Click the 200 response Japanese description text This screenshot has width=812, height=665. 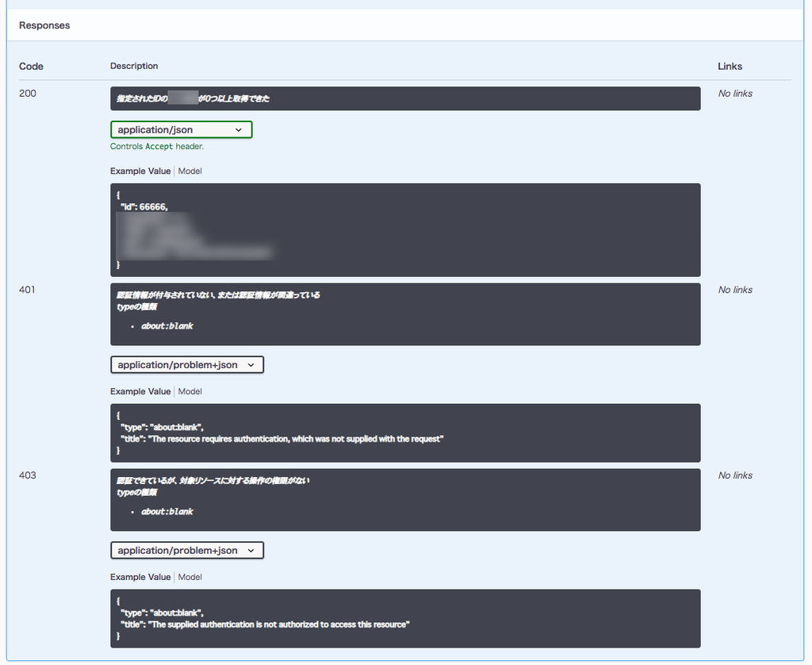(x=193, y=98)
